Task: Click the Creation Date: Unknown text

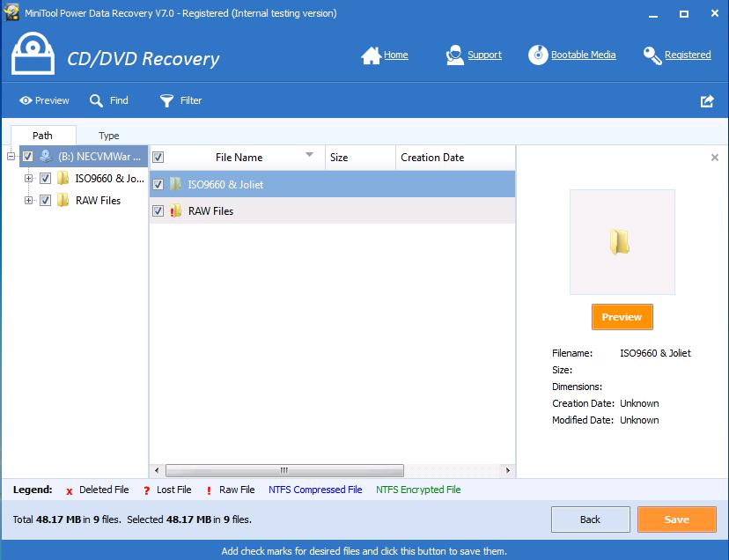Action: pos(606,403)
